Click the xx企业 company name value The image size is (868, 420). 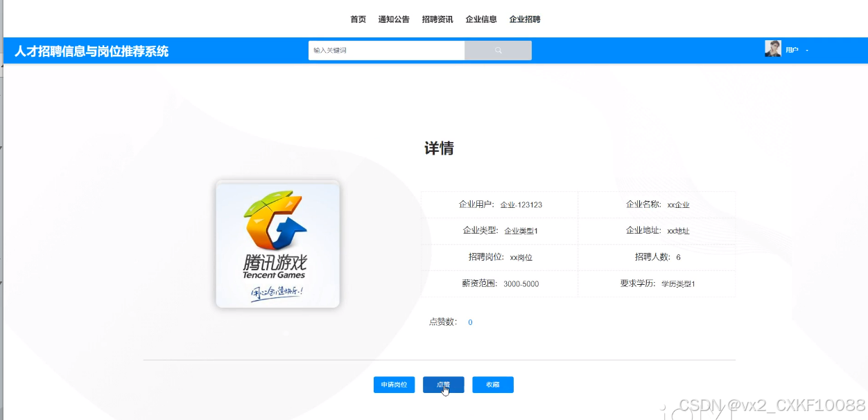coord(678,205)
